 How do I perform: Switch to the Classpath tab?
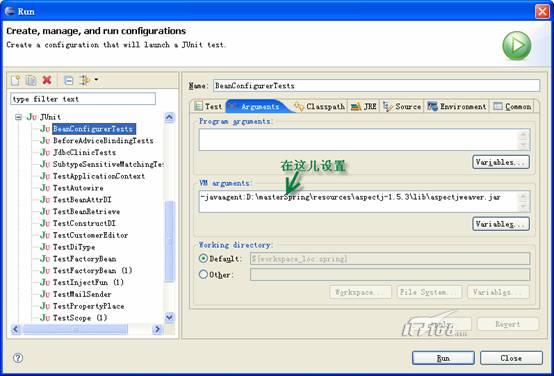(x=320, y=106)
